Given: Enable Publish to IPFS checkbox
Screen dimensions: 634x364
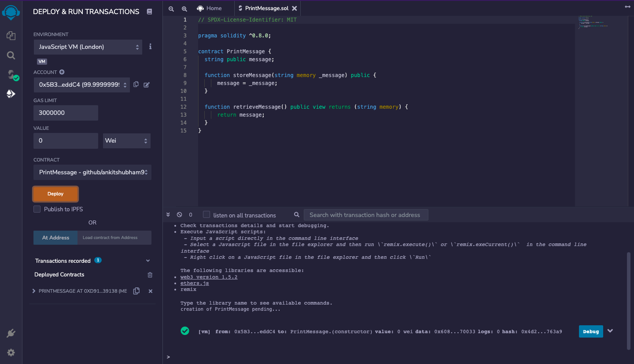Looking at the screenshot, I should tap(37, 209).
